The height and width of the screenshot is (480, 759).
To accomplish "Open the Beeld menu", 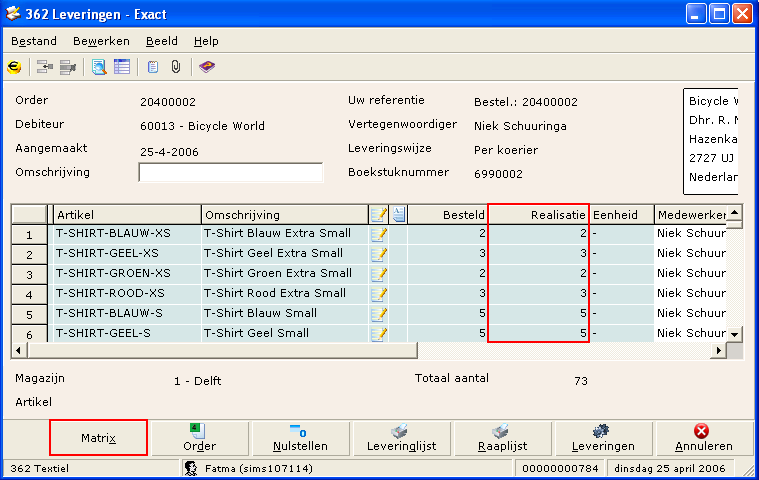I will point(161,41).
